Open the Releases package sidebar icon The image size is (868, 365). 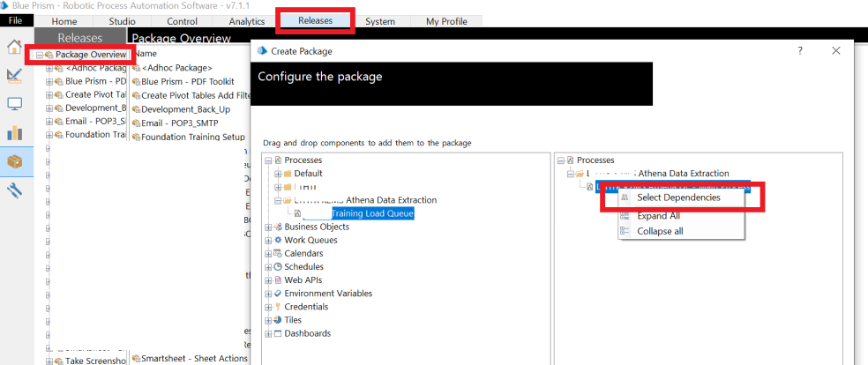click(x=14, y=162)
